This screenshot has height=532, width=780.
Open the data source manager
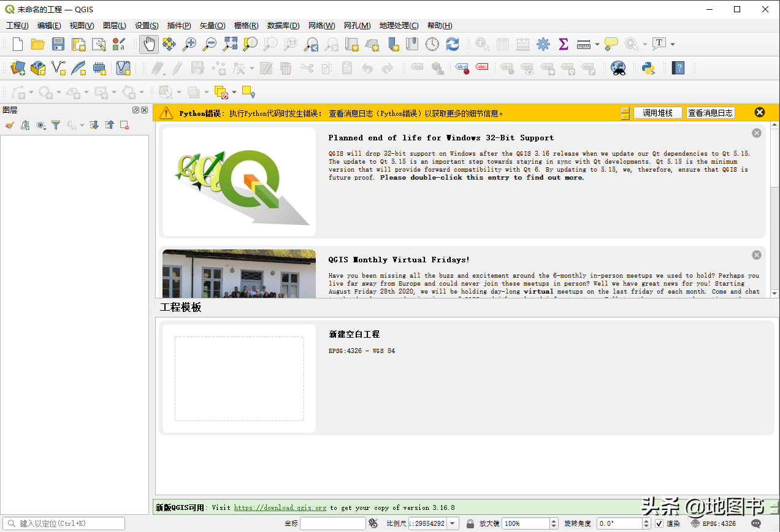18,68
